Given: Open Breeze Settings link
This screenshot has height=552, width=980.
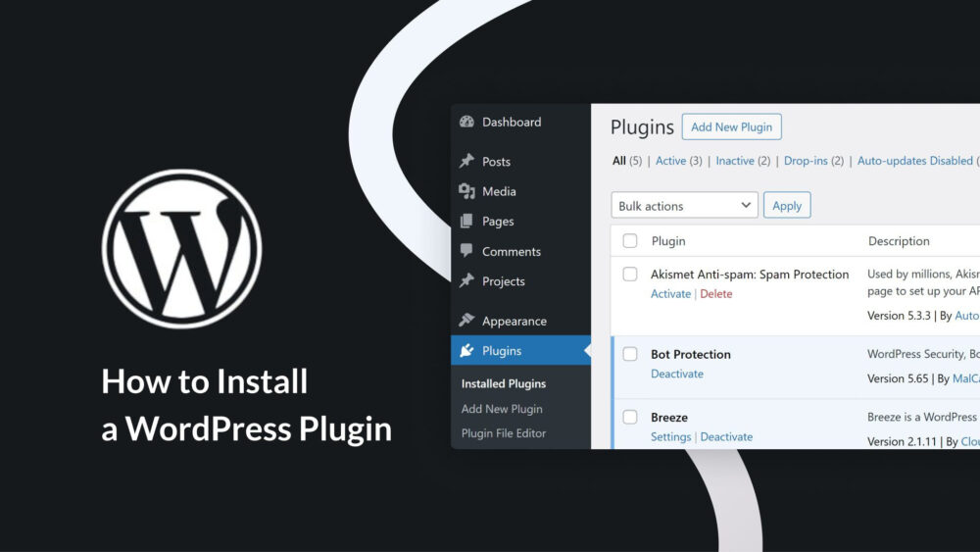Looking at the screenshot, I should (670, 437).
